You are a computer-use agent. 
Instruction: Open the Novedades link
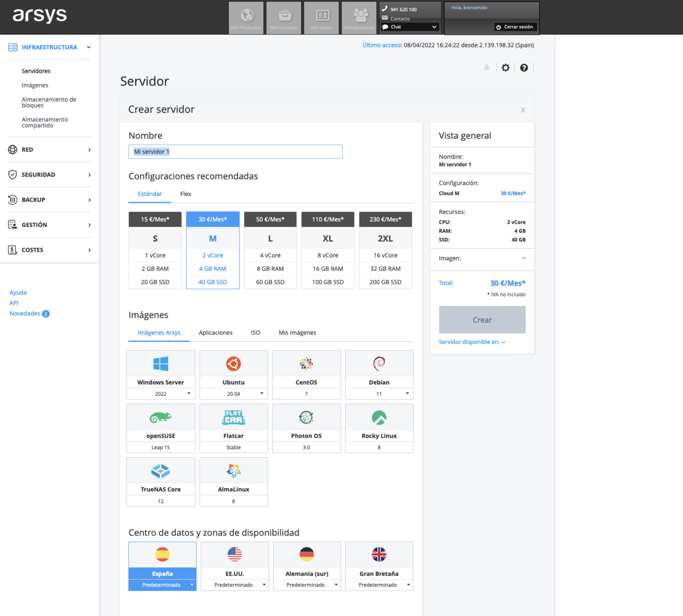click(x=25, y=314)
